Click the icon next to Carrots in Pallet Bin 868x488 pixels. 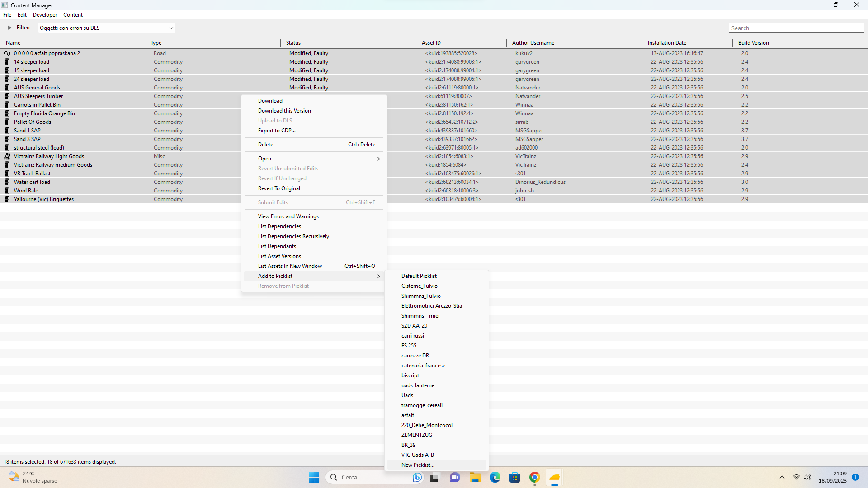tap(7, 105)
